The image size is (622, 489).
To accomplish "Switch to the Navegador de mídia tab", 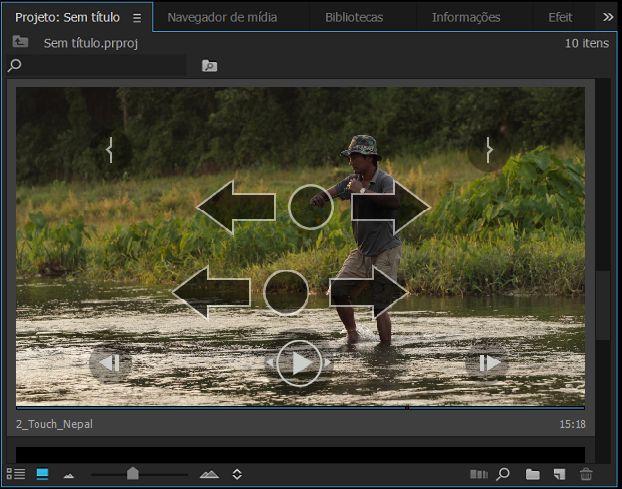I will (222, 17).
